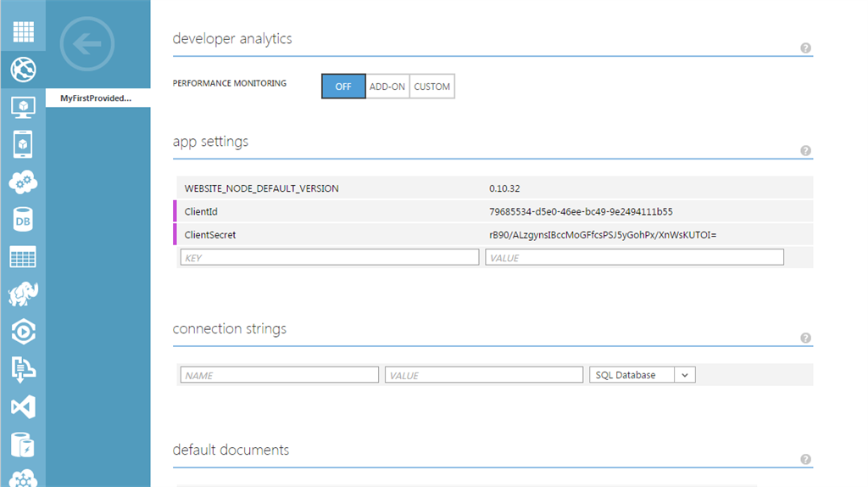The width and height of the screenshot is (868, 487).
Task: Switch performance monitoring to ADD-ON
Action: click(387, 87)
